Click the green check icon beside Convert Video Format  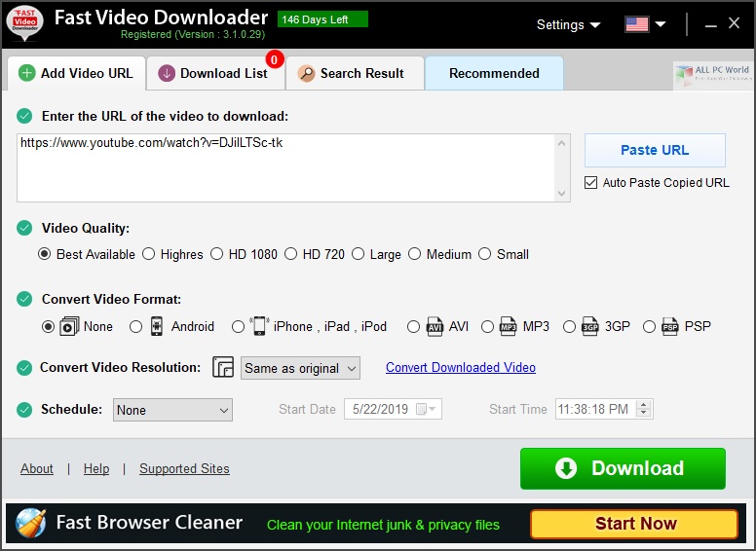(x=24, y=299)
